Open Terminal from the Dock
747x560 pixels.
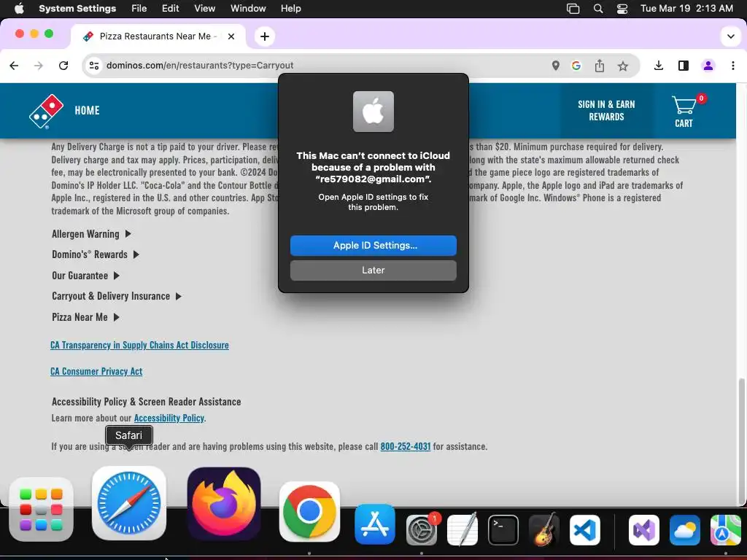503,530
